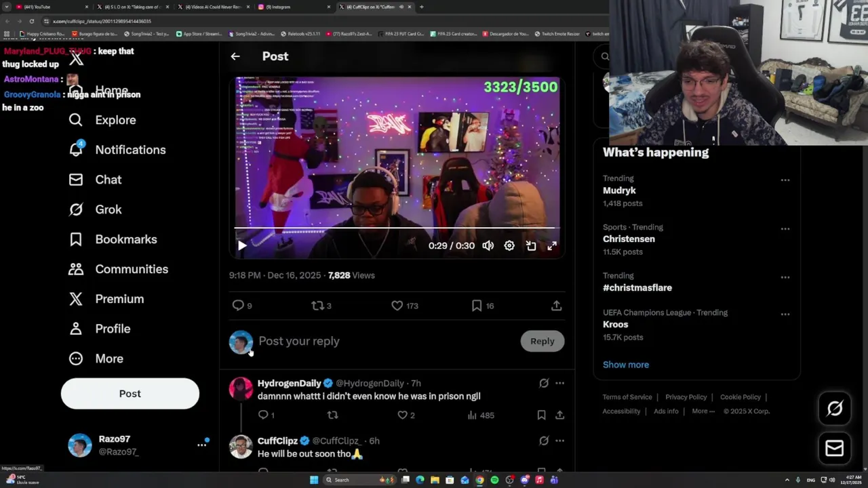Share the main post
The width and height of the screenshot is (868, 488).
[556, 306]
